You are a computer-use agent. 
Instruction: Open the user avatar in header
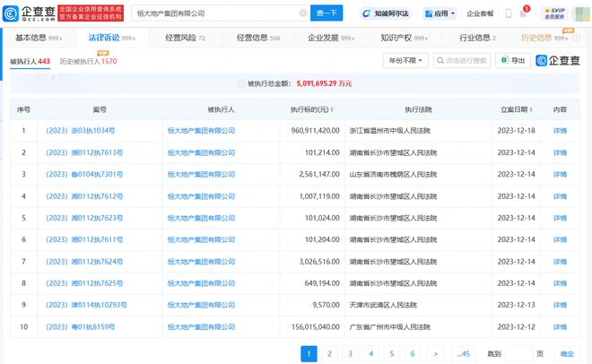point(580,13)
